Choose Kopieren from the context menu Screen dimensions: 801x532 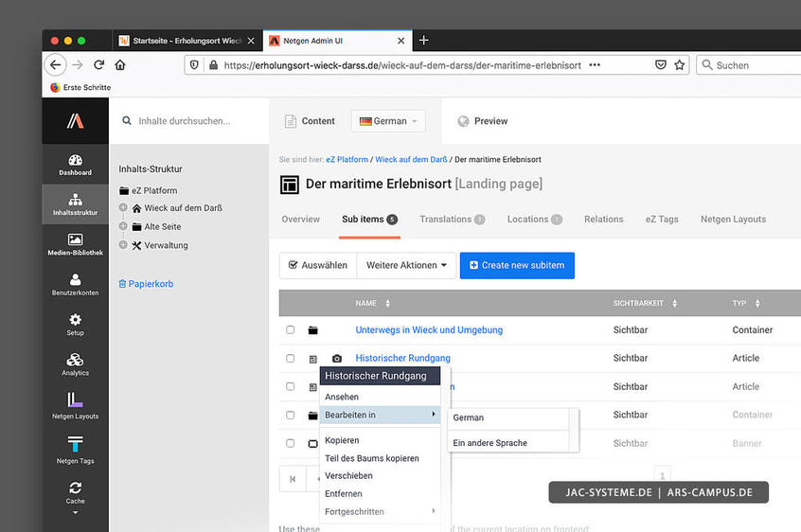[380, 440]
